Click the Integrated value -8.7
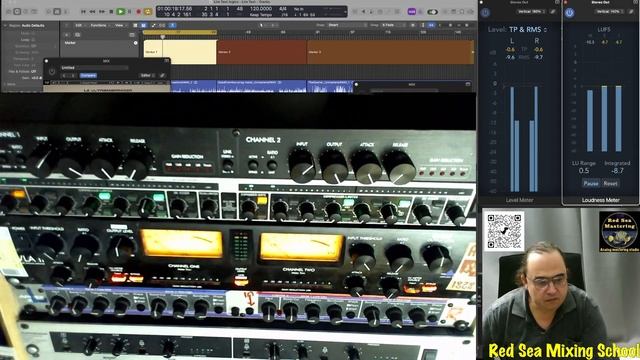This screenshot has width=640, height=360. pos(618,171)
